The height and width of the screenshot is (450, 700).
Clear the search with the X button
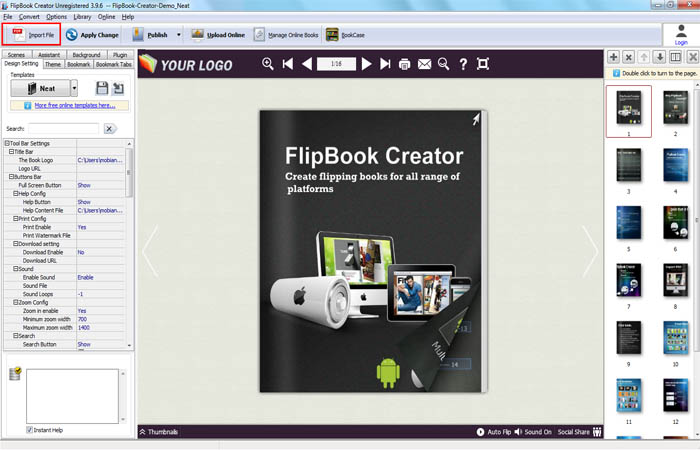point(109,129)
